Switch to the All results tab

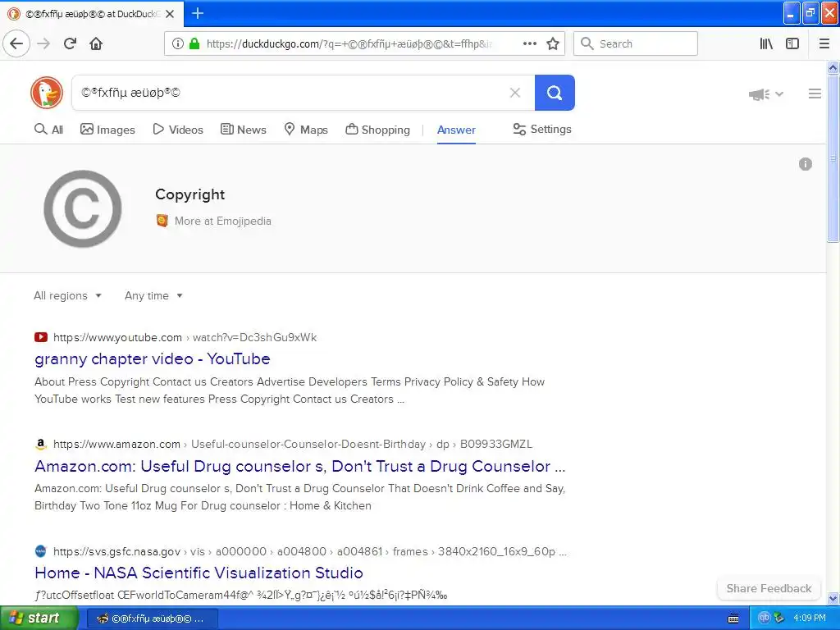point(48,130)
